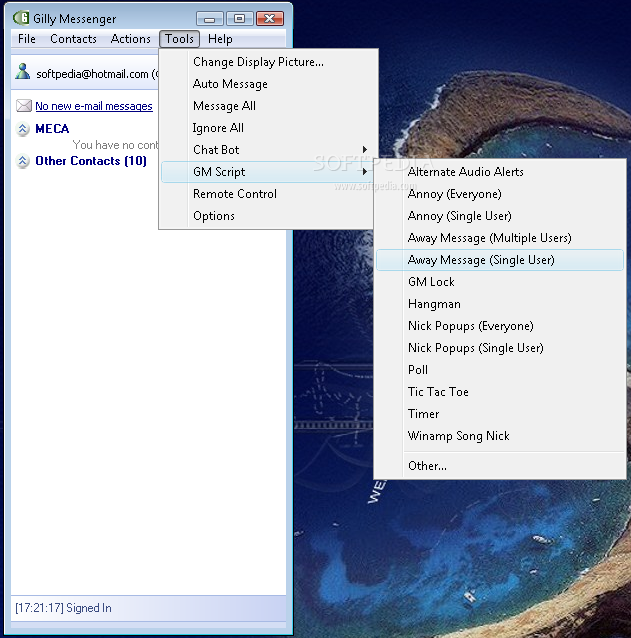This screenshot has height=638, width=631.
Task: Run the Annoy (Everyone) script
Action: click(500, 194)
